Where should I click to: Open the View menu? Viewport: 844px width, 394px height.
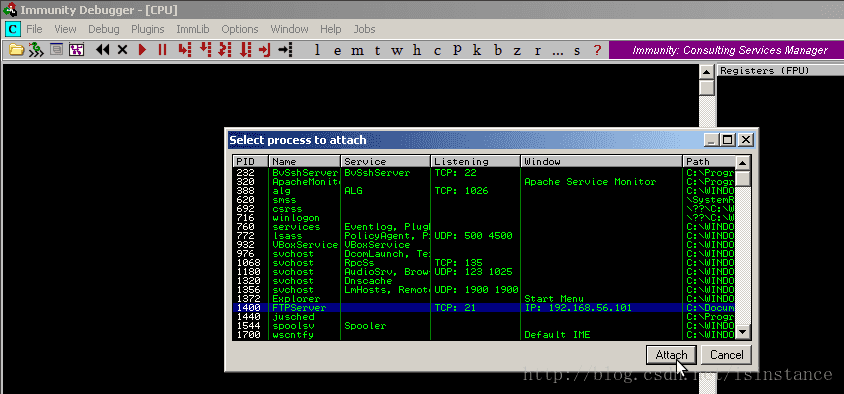tap(65, 29)
